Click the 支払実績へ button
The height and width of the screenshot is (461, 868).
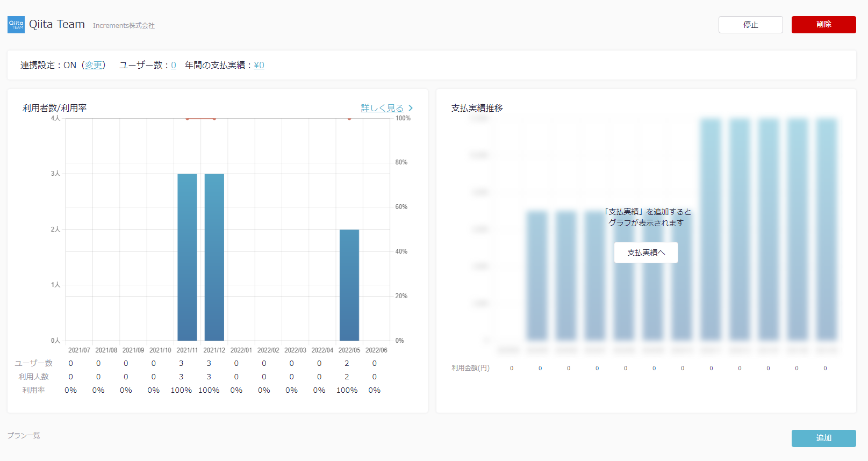pos(645,253)
